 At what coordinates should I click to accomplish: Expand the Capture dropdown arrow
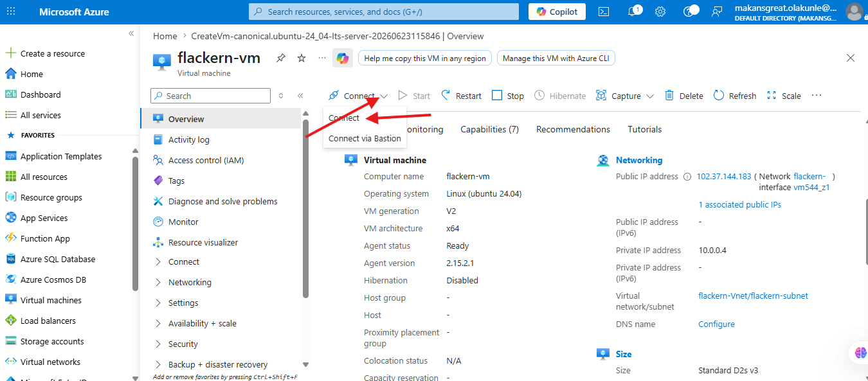[x=649, y=96]
